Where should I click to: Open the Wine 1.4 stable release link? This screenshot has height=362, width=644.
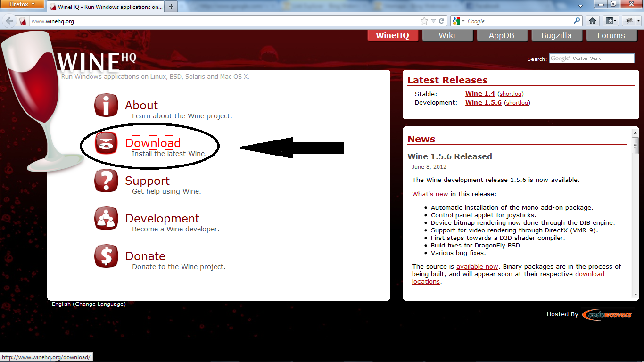[480, 94]
